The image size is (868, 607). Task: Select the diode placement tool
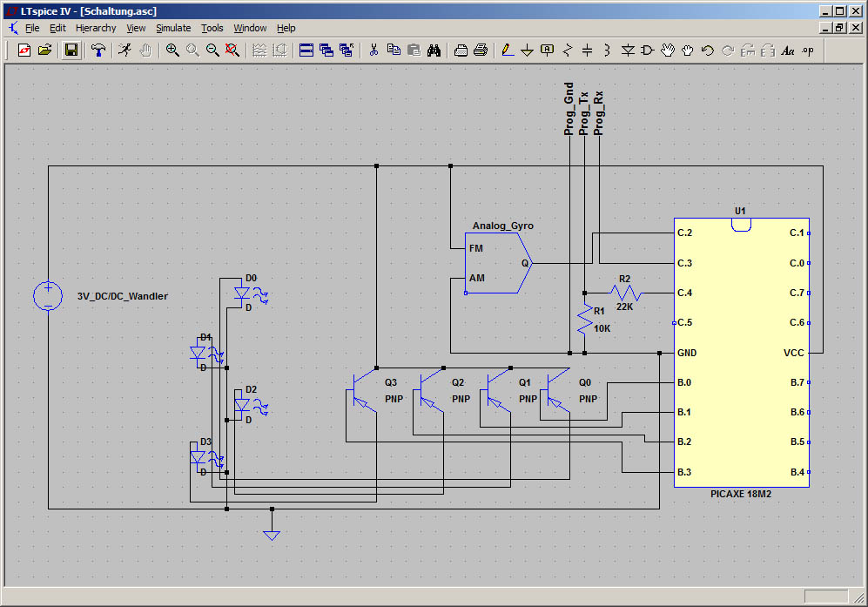click(x=628, y=51)
